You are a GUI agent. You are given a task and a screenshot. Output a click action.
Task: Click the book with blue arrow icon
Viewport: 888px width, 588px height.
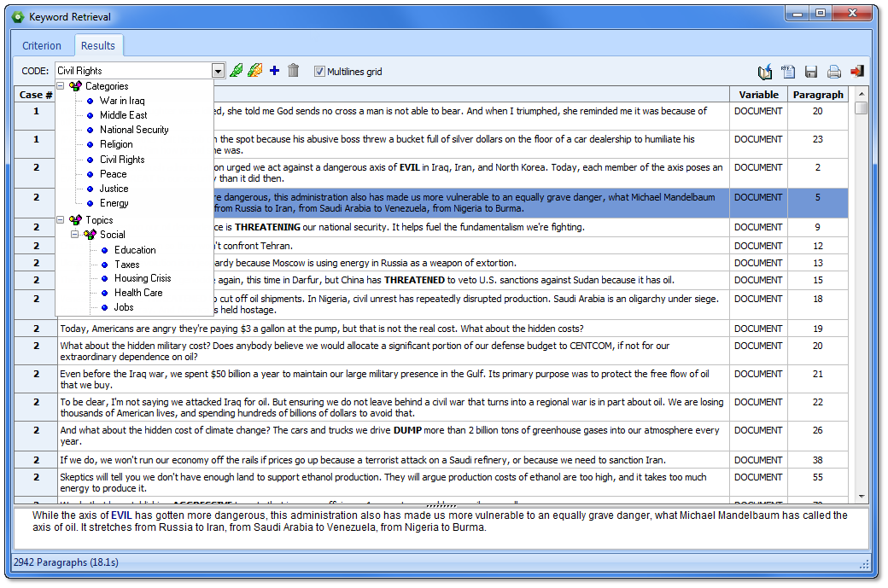coord(765,72)
